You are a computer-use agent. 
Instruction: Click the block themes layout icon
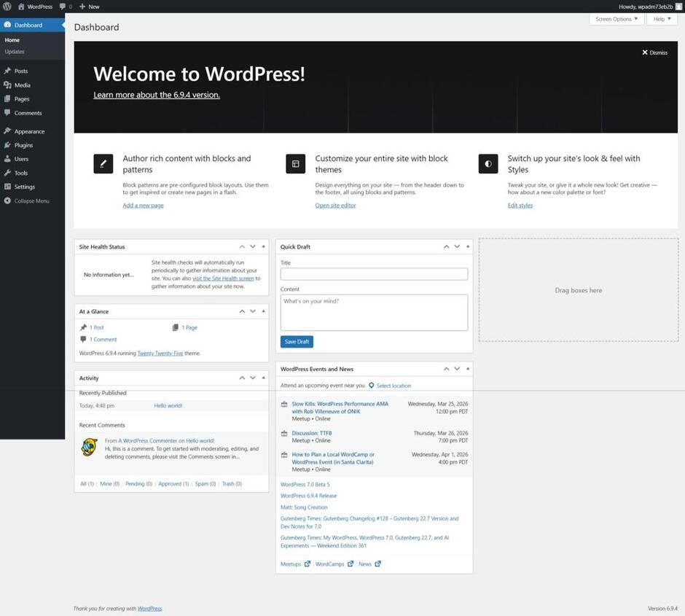(x=296, y=164)
